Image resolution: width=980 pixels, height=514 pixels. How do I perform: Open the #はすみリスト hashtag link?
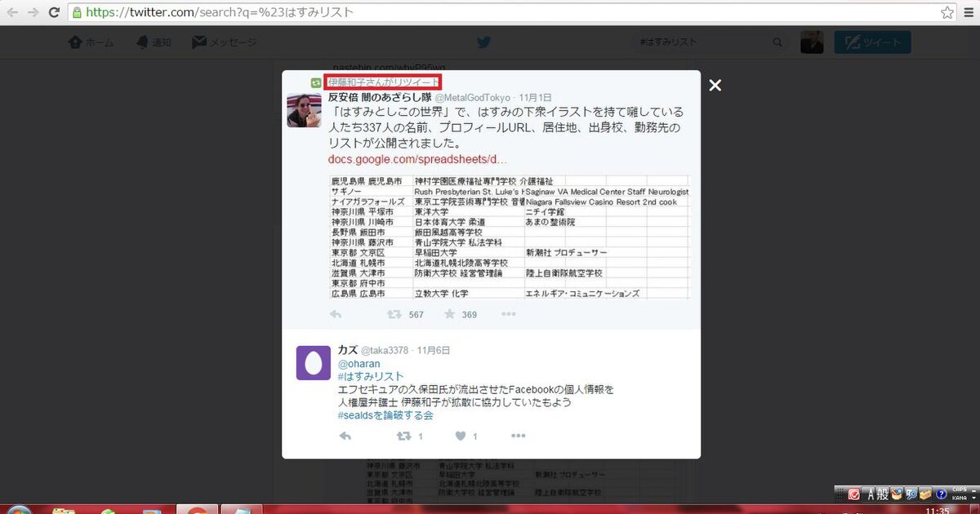(x=370, y=376)
